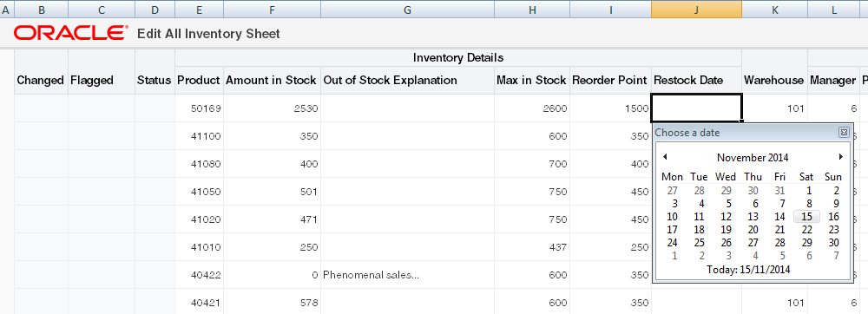The width and height of the screenshot is (868, 314).
Task: Select November 24 in the calendar
Action: 672,243
